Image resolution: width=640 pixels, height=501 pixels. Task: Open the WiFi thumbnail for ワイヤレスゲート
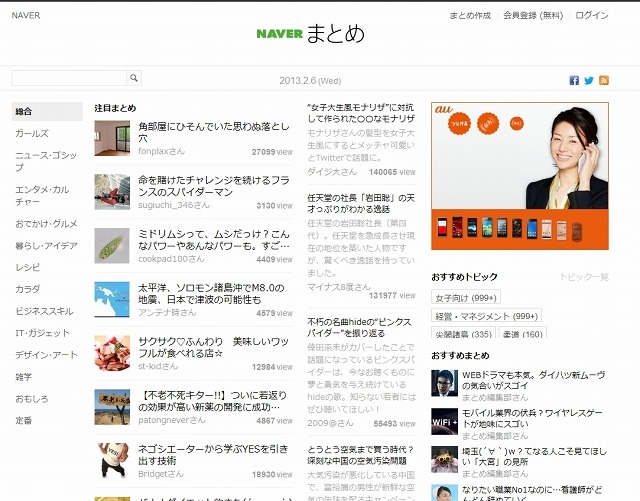click(444, 421)
